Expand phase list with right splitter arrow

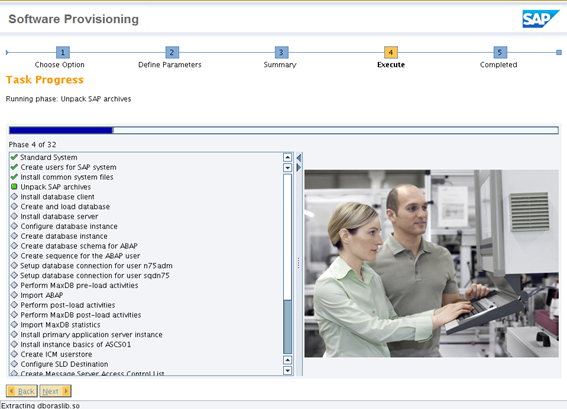pyautogui.click(x=299, y=167)
